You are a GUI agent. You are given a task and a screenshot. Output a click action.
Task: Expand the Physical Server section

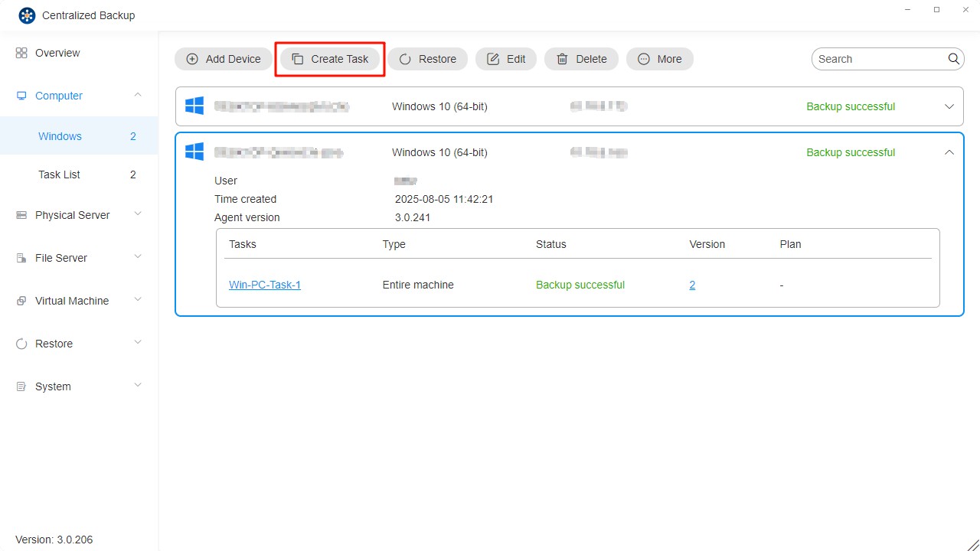pyautogui.click(x=137, y=215)
